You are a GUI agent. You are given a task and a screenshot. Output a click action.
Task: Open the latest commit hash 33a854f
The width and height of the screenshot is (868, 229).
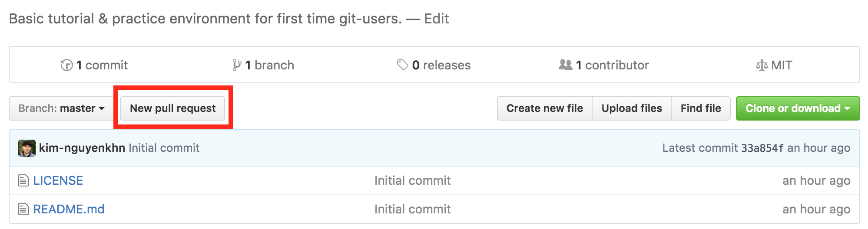tap(762, 148)
